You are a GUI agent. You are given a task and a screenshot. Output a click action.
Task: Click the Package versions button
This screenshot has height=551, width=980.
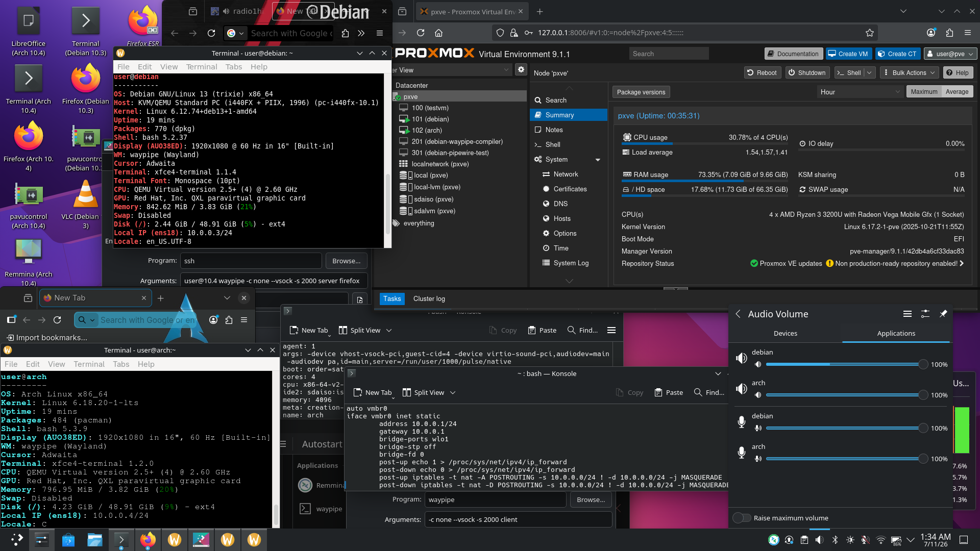[641, 92]
